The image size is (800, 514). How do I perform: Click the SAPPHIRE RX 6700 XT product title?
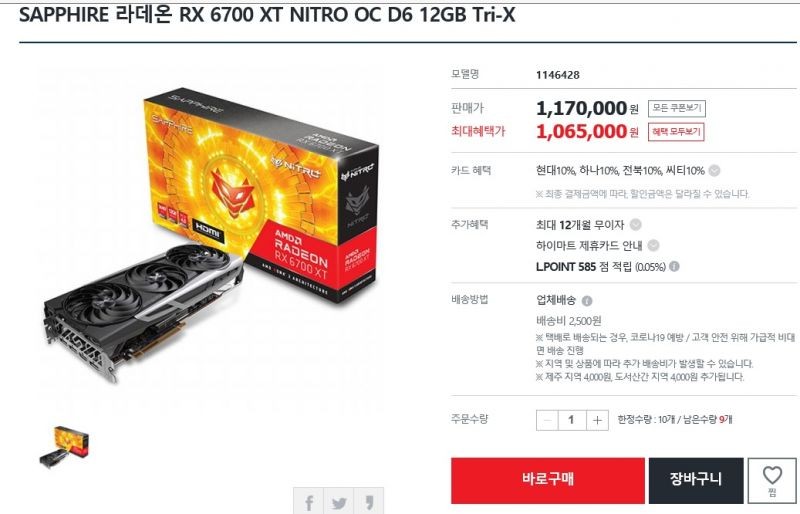point(267,15)
